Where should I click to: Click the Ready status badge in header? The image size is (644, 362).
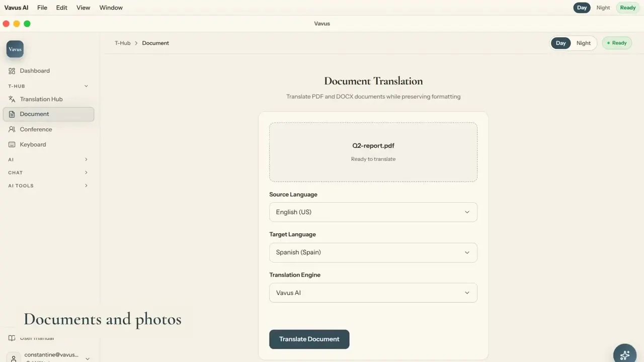click(x=617, y=43)
